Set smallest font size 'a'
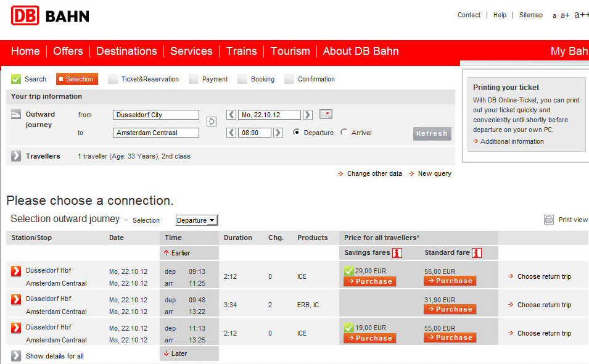The height and width of the screenshot is (364, 589). [x=554, y=16]
